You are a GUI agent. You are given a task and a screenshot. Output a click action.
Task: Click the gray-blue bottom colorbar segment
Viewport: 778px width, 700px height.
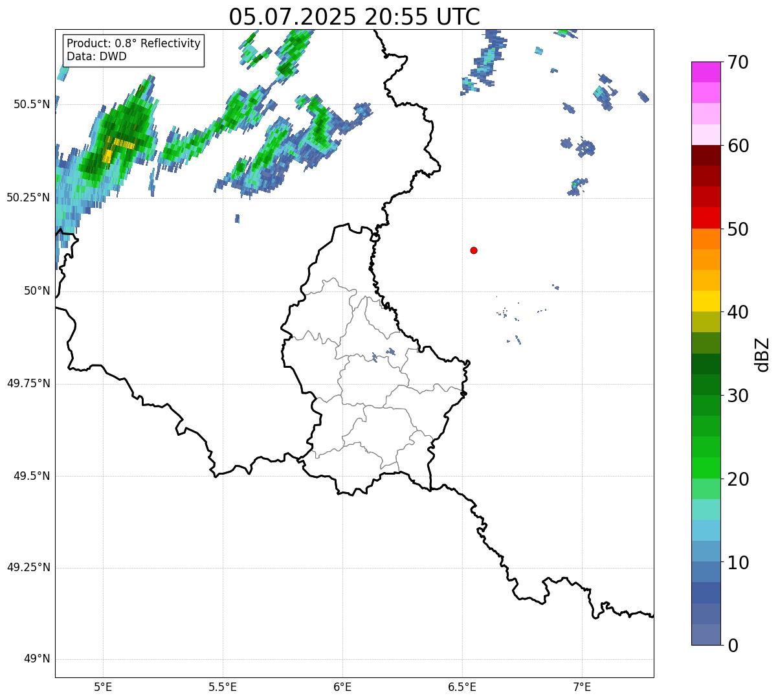coord(706,635)
